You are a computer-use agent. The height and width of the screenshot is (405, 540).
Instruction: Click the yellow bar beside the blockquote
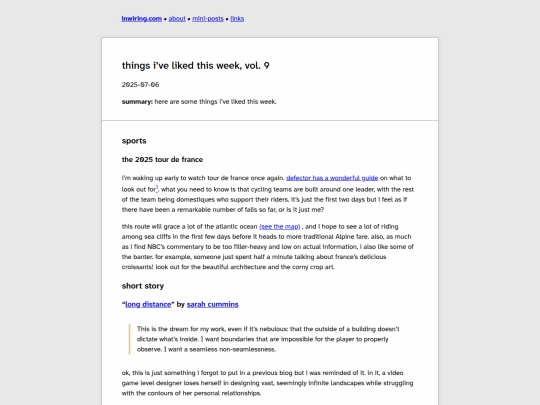[129, 339]
